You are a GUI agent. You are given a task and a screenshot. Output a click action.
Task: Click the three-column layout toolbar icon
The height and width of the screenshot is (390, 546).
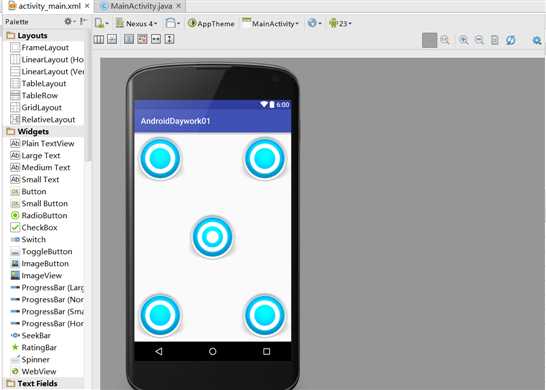coord(99,39)
